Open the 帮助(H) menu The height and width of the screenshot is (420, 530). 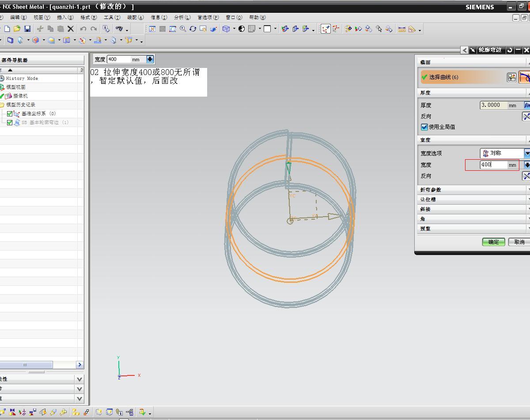[x=257, y=17]
